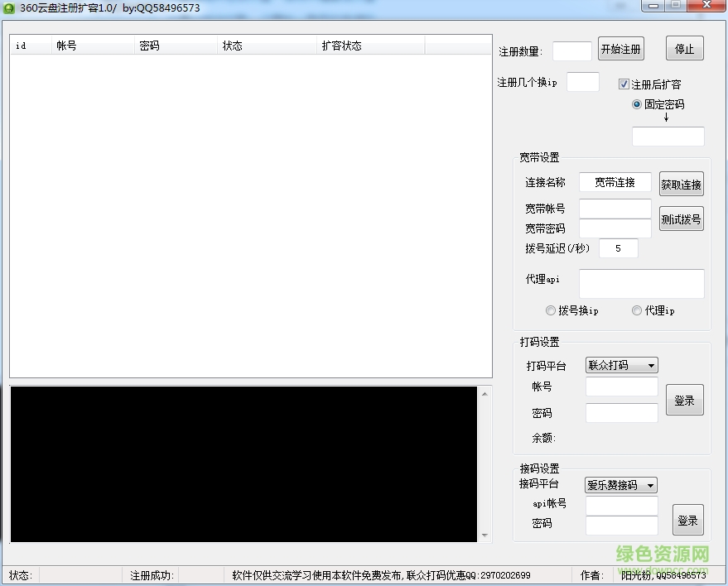The height and width of the screenshot is (586, 728).
Task: Click the 扩容状态 column header
Action: (342, 46)
